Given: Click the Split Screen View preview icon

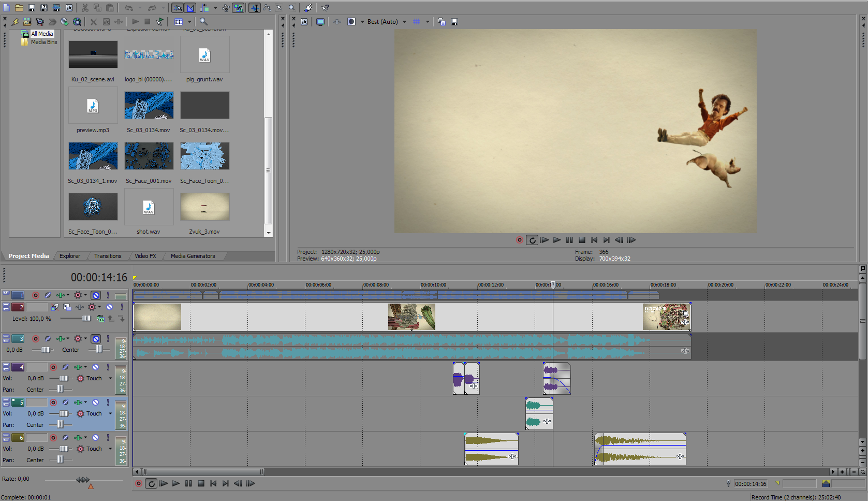Looking at the screenshot, I should (x=351, y=22).
